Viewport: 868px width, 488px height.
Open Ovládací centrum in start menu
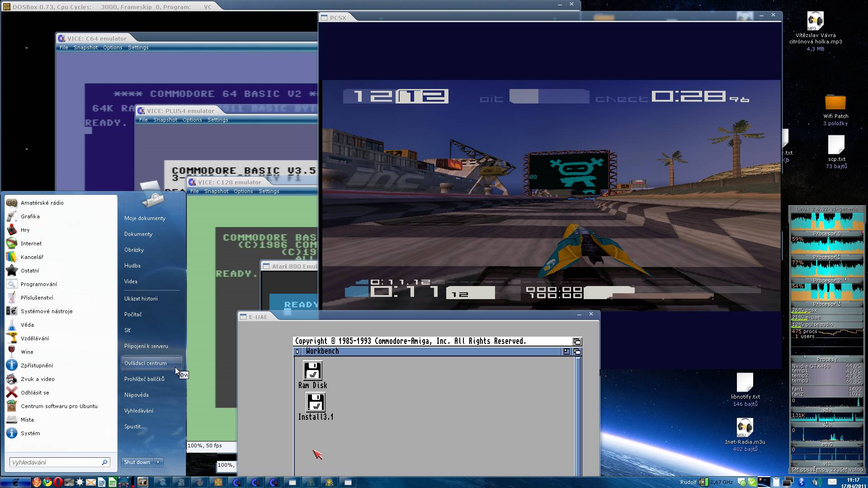[151, 363]
